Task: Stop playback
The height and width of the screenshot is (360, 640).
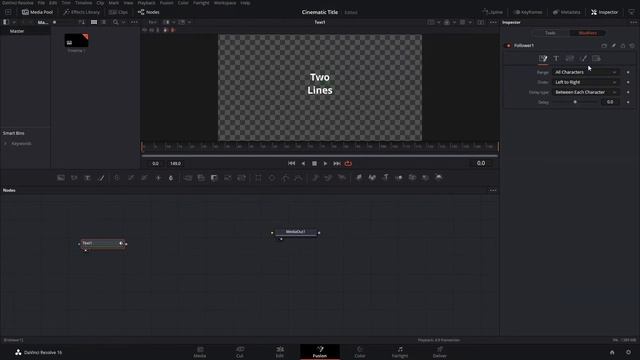Action: [x=314, y=163]
